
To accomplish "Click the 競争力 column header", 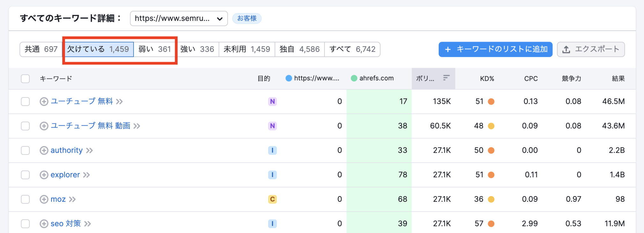I will pos(571,79).
